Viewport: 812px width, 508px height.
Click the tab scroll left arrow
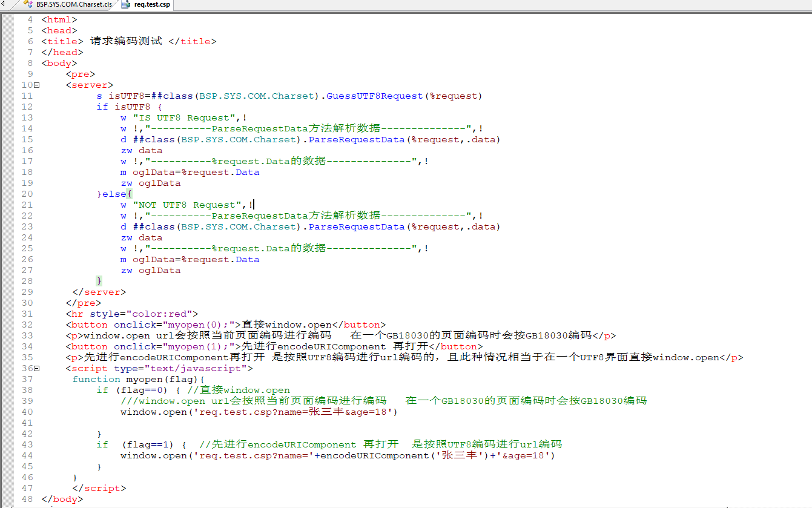click(4, 4)
